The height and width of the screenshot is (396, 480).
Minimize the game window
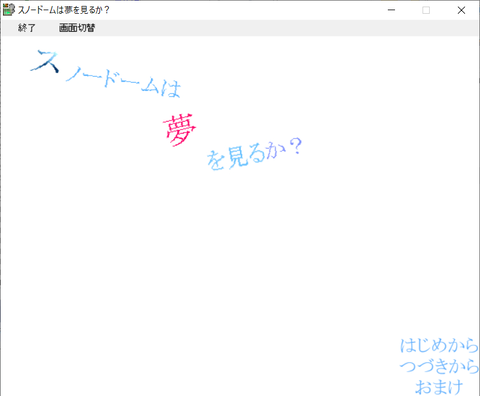[x=391, y=10]
